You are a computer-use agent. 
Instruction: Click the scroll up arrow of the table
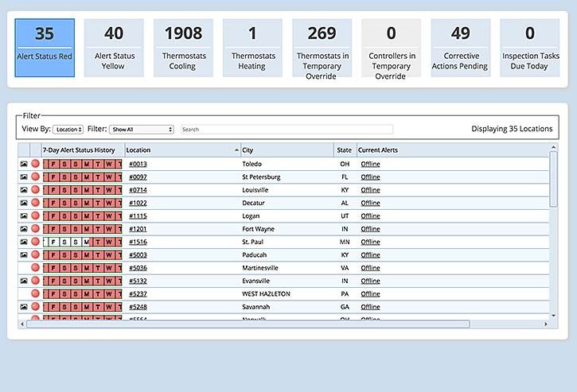tap(553, 147)
